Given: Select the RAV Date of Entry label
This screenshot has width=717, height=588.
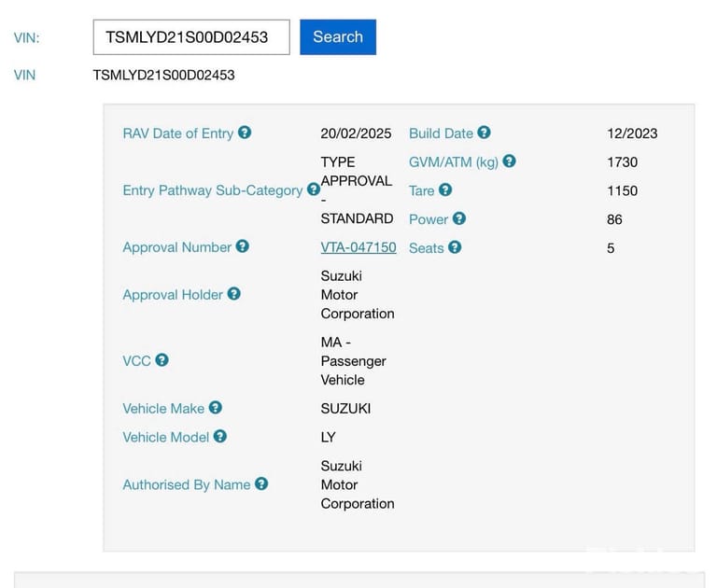Looking at the screenshot, I should 178,133.
